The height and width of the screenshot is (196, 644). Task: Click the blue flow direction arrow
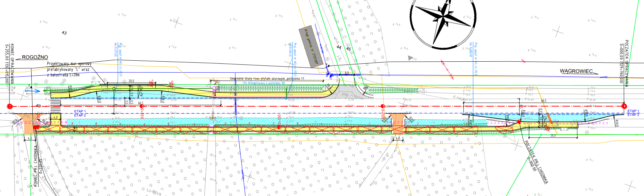click(x=33, y=91)
